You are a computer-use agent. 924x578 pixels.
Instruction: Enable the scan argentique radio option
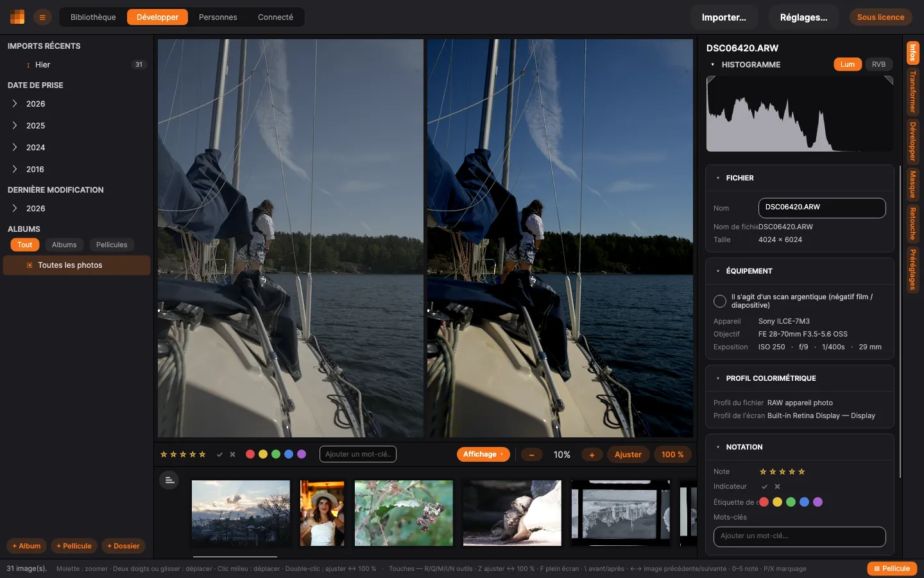coord(720,301)
